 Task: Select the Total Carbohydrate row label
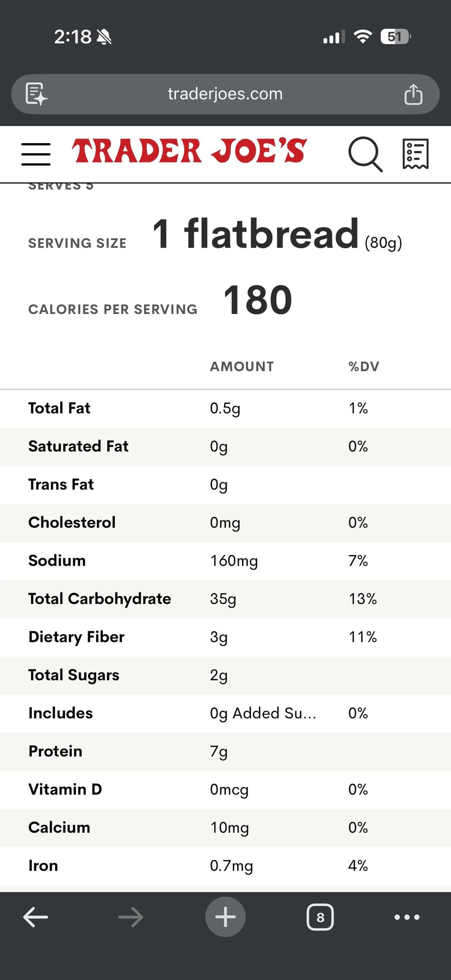pos(99,599)
